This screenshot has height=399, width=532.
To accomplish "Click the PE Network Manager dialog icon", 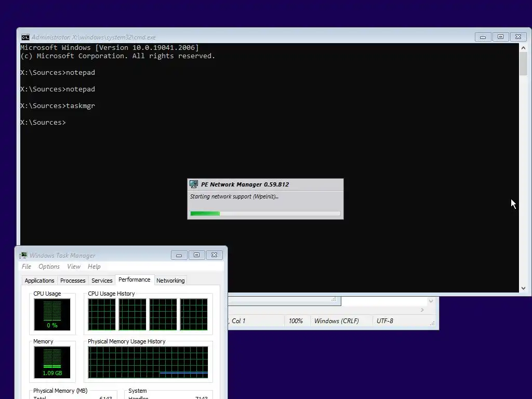I will click(x=194, y=184).
